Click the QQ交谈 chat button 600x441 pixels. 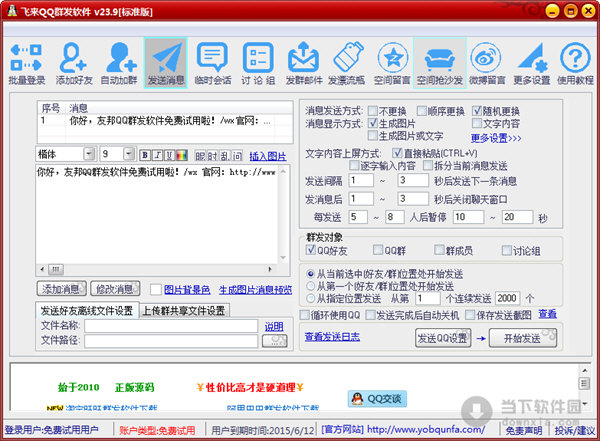click(377, 399)
